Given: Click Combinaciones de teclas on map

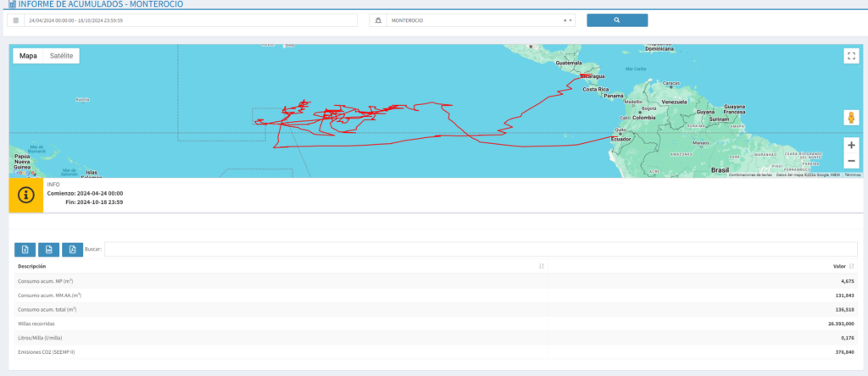Looking at the screenshot, I should (x=750, y=174).
